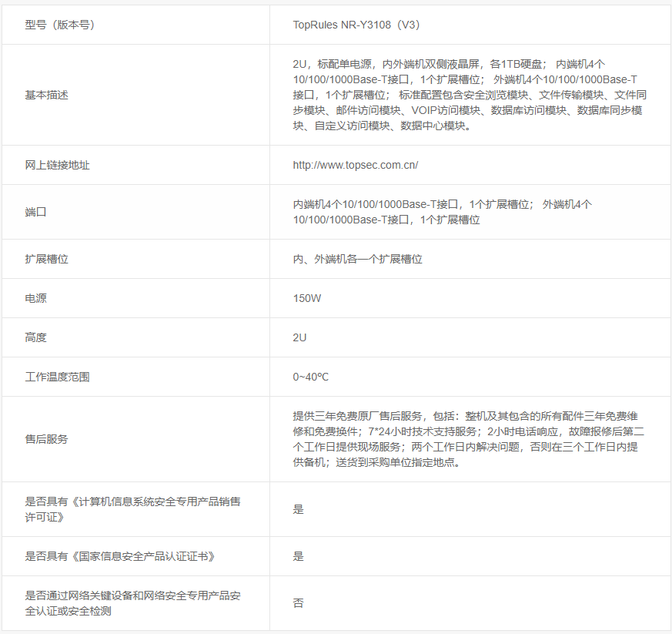Click the 扩展槽位 row label

tap(47, 259)
